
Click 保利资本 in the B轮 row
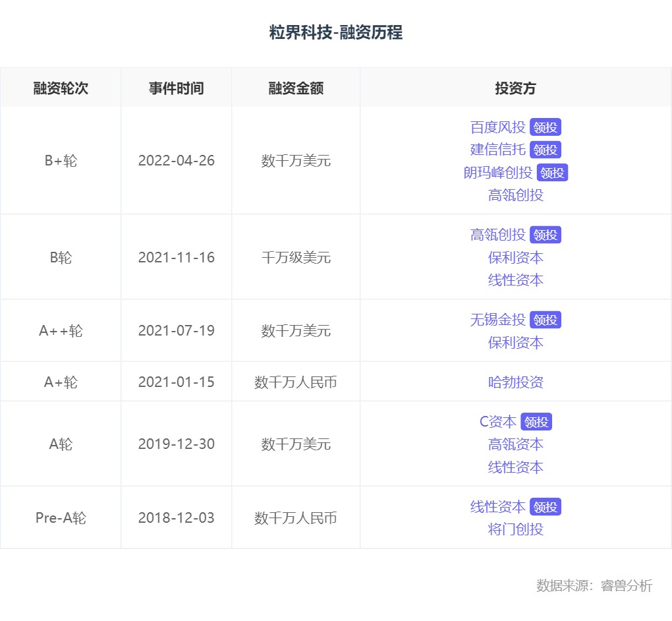point(516,258)
